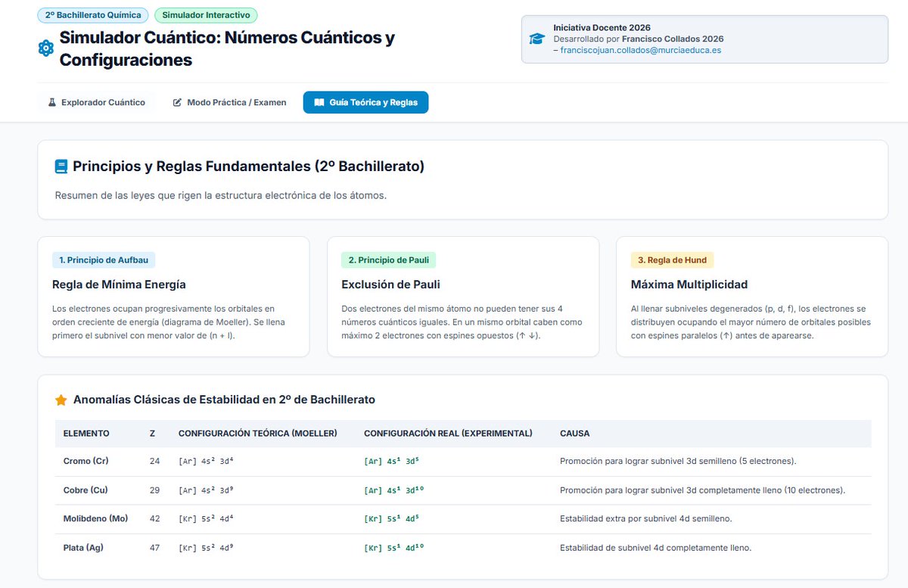
Task: Select Guía Teórica y Reglas tab
Action: pyautogui.click(x=365, y=102)
